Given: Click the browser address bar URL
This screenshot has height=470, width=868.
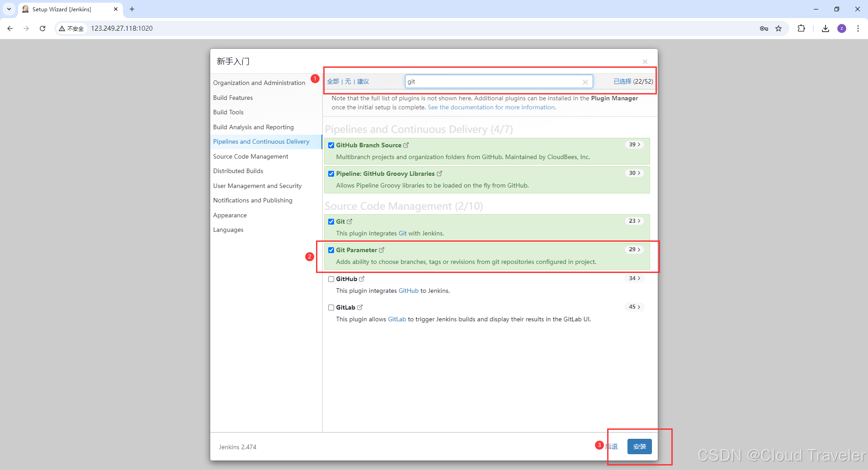Looking at the screenshot, I should (122, 28).
